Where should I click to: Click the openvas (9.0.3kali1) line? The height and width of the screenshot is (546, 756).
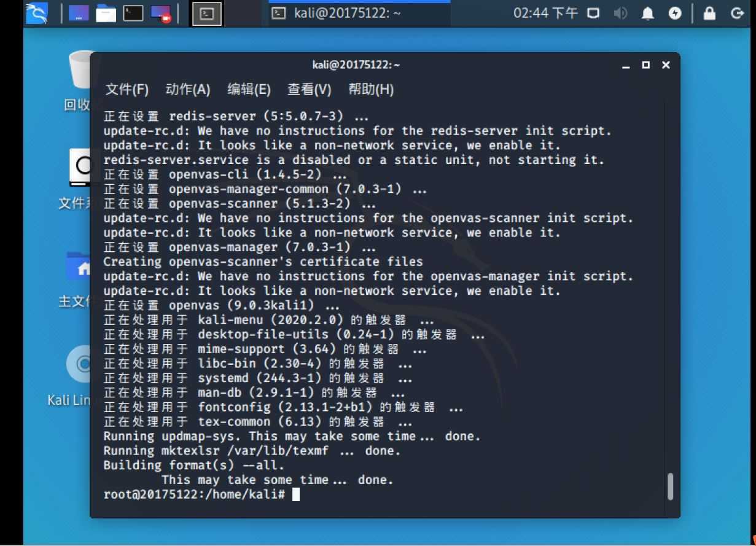(221, 305)
